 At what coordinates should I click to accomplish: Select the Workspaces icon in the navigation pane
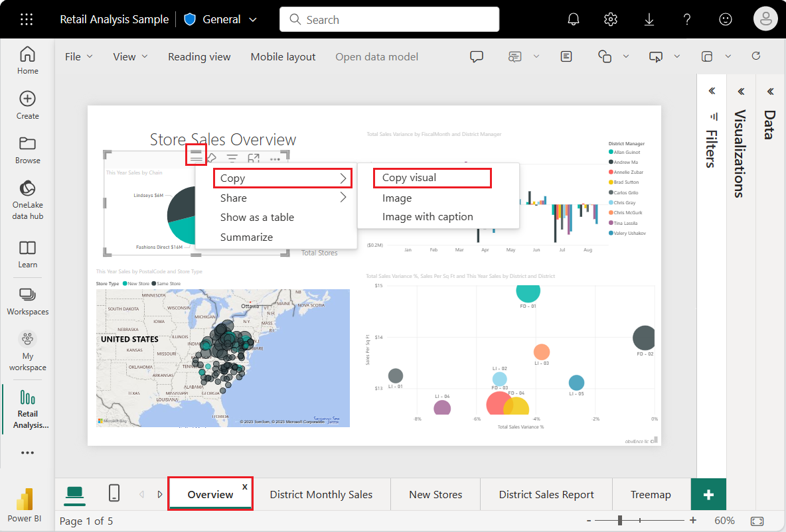[x=27, y=301]
